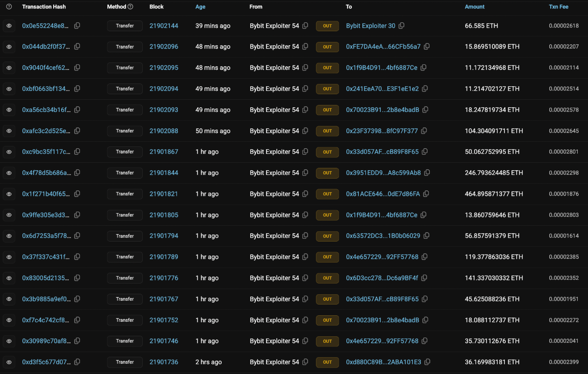Viewport: 588px width, 374px height.
Task: Open address 0x4e657229...92FF57768 in block 21901789 row
Action: click(x=382, y=257)
